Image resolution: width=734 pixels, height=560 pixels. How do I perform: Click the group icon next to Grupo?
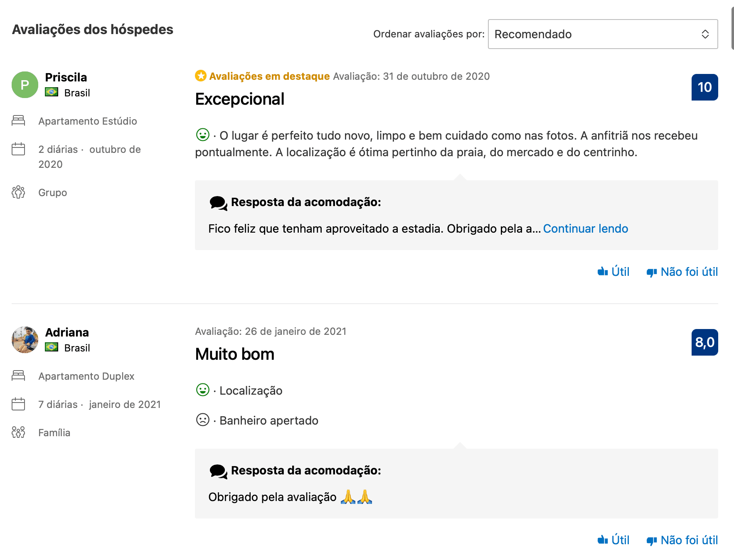tap(18, 192)
